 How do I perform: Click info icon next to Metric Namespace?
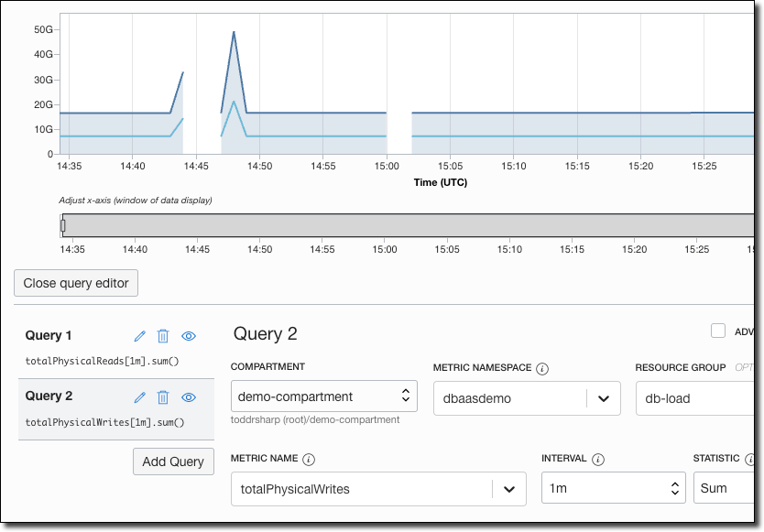coord(542,369)
